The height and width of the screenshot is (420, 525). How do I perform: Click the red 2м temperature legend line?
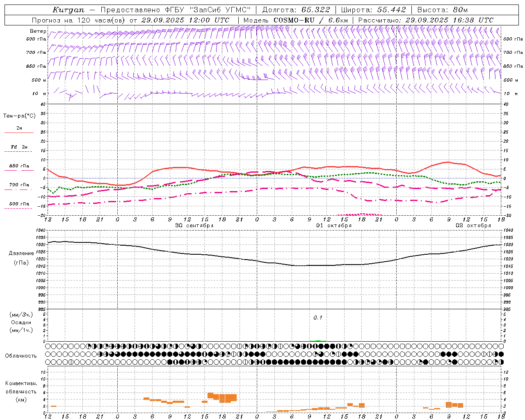point(19,132)
